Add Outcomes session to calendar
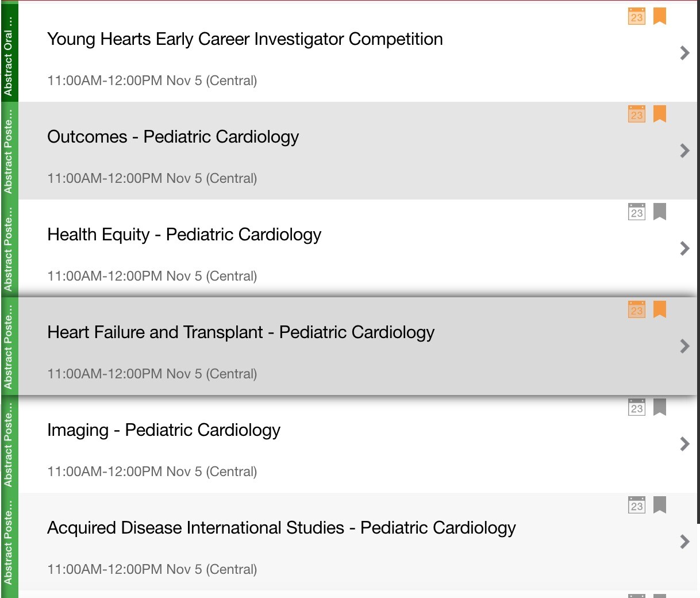700x598 pixels. 637,114
